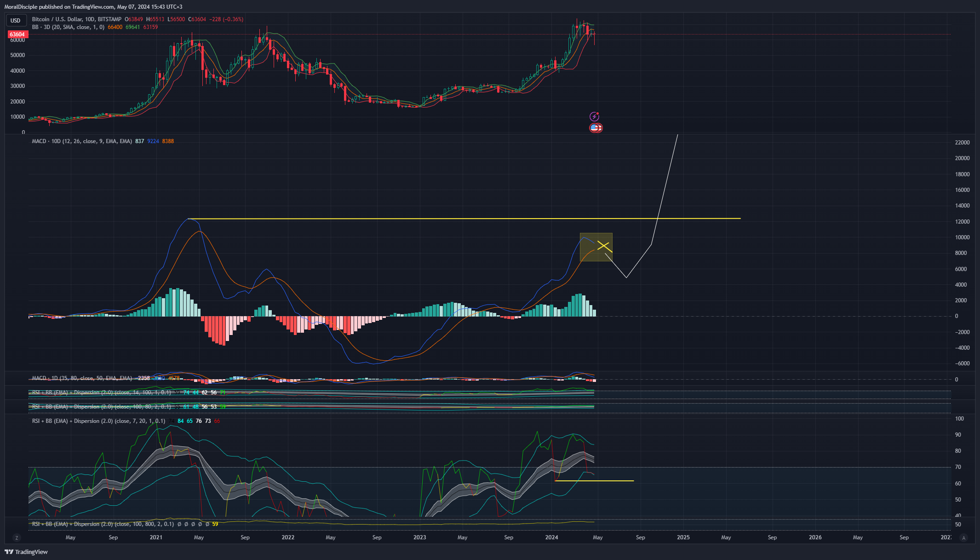Select the long yellow horizontal MACD line

pos(464,219)
